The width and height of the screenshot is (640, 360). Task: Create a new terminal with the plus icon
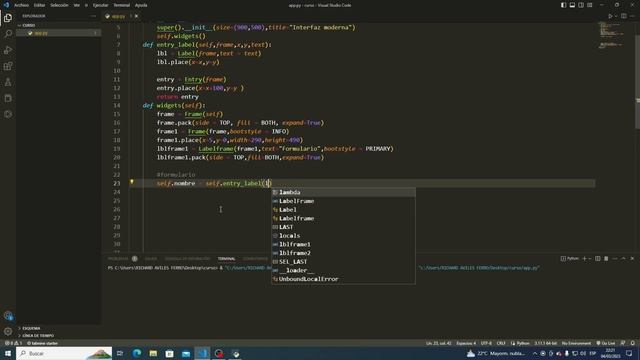click(584, 258)
